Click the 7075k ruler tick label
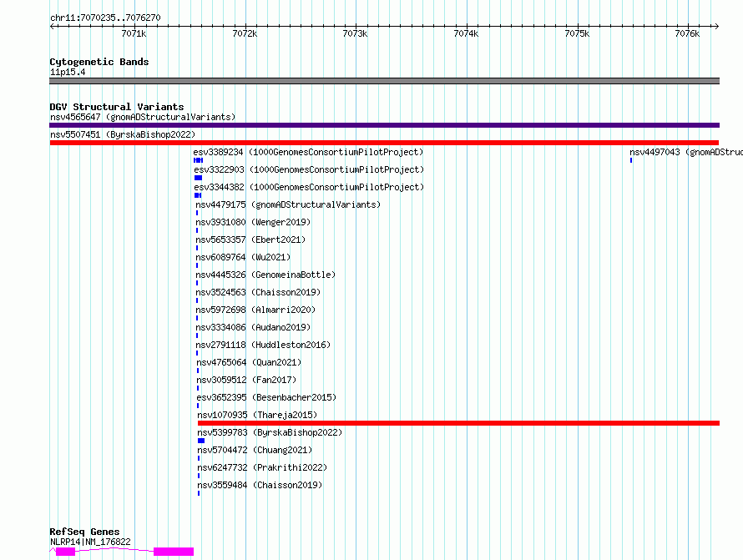This screenshot has height=560, width=743. point(577,33)
